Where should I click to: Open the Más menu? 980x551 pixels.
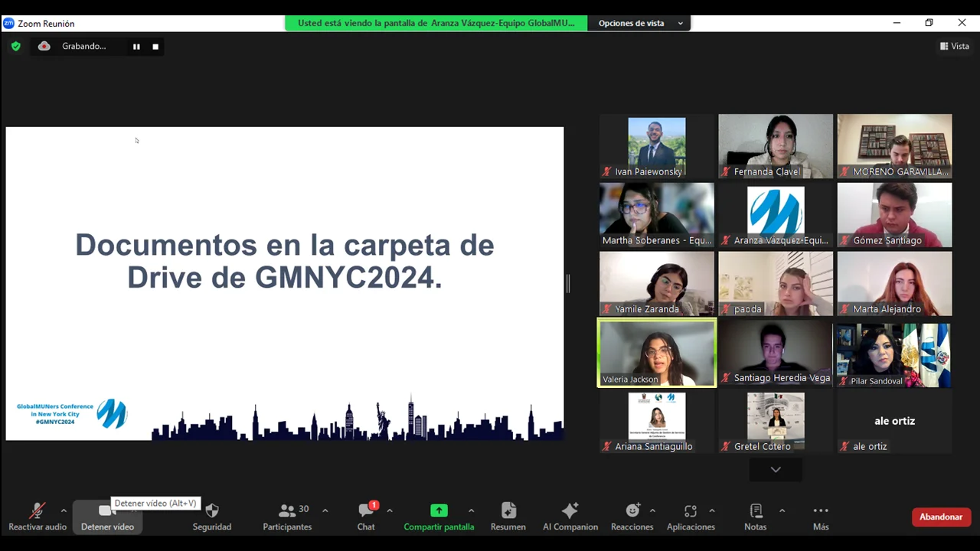point(821,511)
